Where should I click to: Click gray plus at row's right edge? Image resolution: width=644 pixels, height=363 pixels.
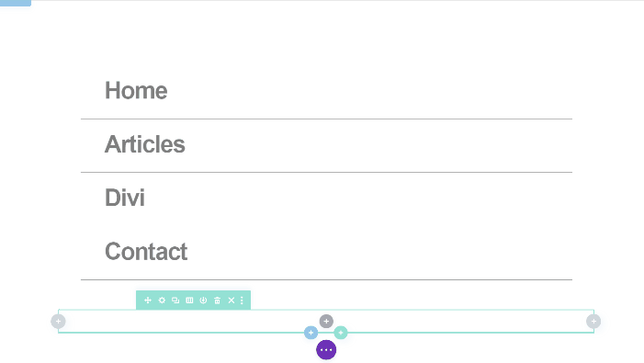click(x=593, y=321)
